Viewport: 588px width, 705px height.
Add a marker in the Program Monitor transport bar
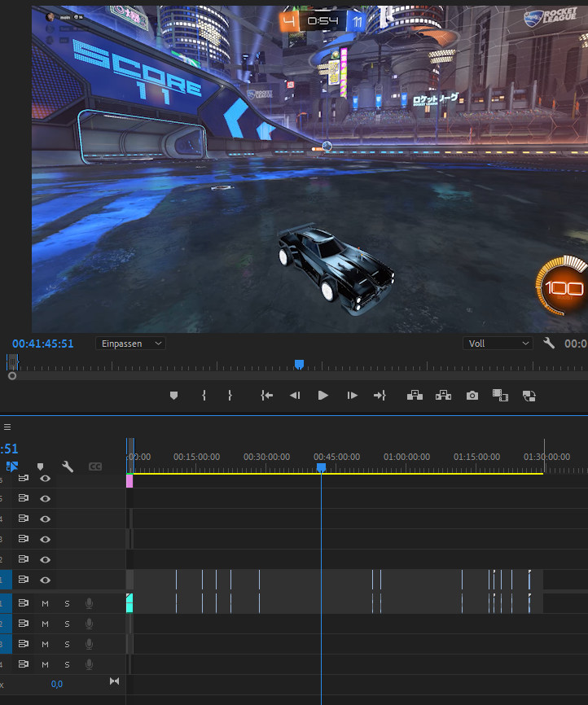pyautogui.click(x=173, y=396)
